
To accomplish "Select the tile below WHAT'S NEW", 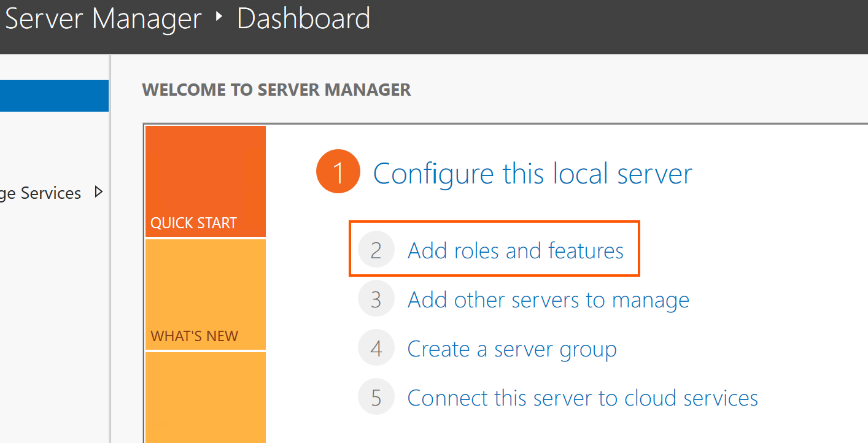I will [206, 398].
